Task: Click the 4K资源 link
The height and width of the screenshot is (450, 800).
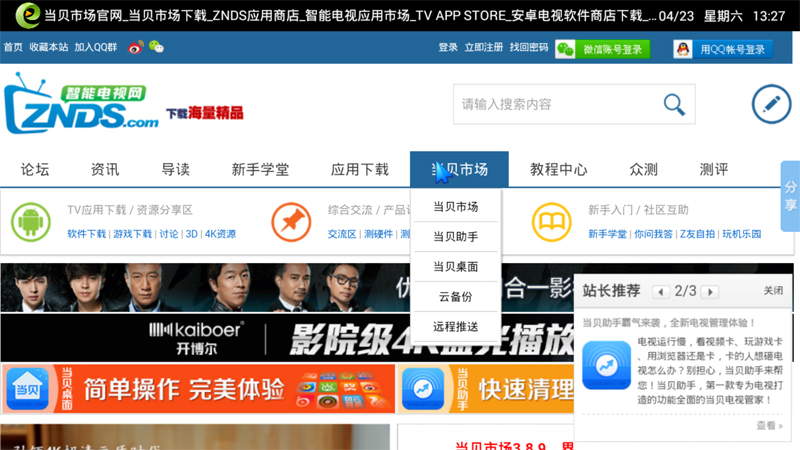Action: click(x=220, y=234)
